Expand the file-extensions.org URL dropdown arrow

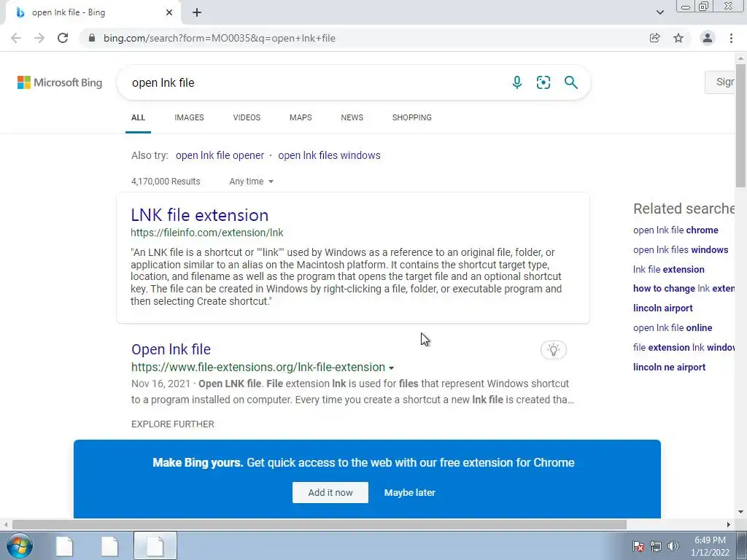pos(391,368)
